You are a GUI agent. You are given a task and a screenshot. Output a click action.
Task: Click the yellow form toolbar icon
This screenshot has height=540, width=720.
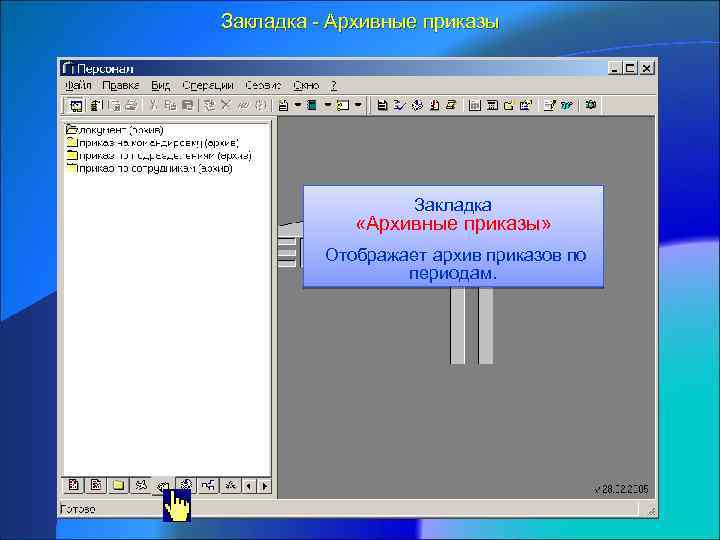[343, 106]
